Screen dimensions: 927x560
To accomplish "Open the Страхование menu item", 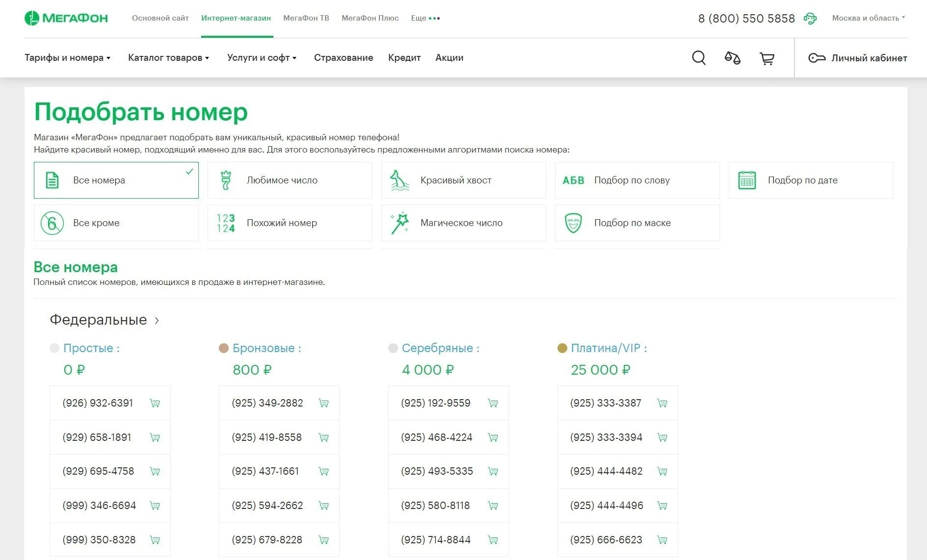I will coord(344,58).
